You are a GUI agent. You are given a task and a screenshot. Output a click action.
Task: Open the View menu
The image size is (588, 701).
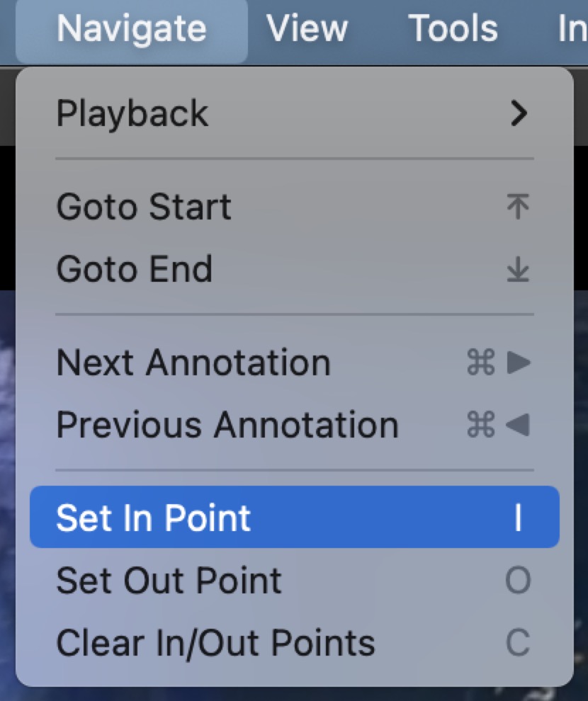pos(307,29)
